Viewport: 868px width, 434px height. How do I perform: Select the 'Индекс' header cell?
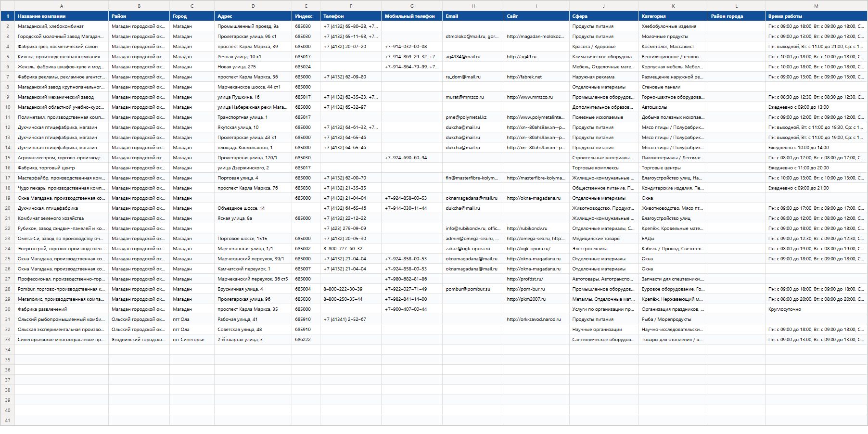click(306, 16)
